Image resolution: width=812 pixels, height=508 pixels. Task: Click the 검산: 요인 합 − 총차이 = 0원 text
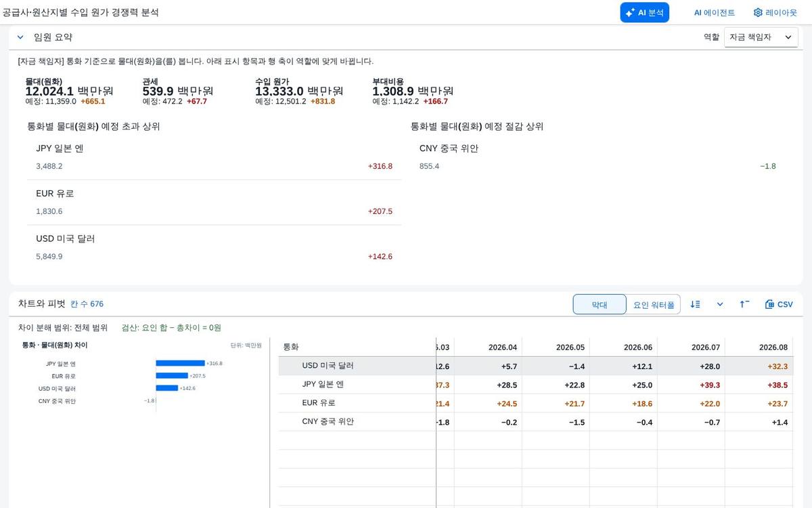pos(171,328)
